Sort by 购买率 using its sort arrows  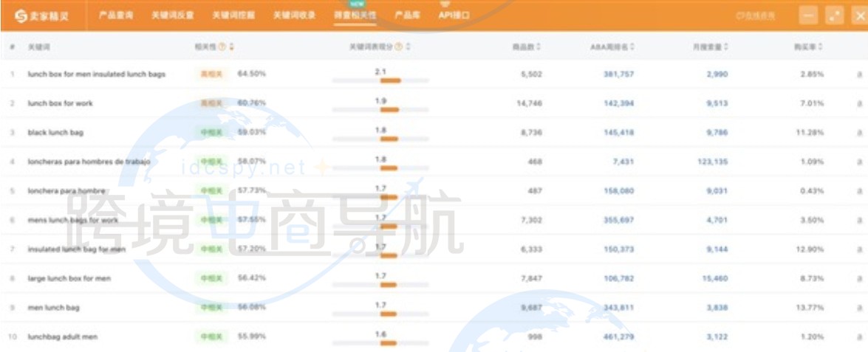coord(821,47)
